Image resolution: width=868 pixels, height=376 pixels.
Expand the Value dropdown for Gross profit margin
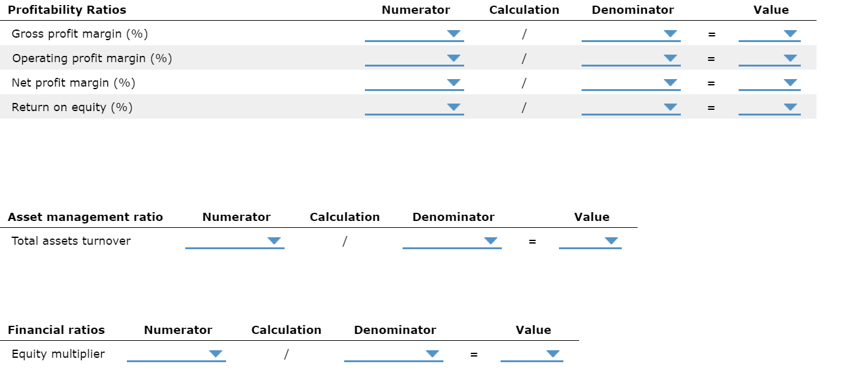[x=789, y=34]
